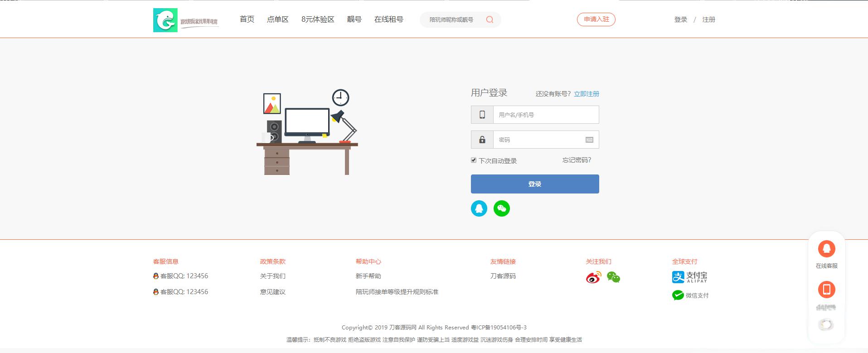This screenshot has width=868, height=353.
Task: Click the 帮助中心 footer heading
Action: tap(369, 261)
